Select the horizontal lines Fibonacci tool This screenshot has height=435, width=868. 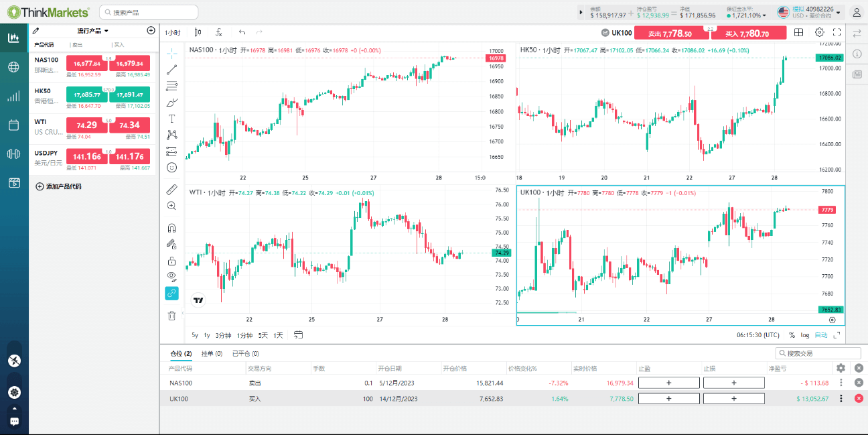[x=171, y=85]
